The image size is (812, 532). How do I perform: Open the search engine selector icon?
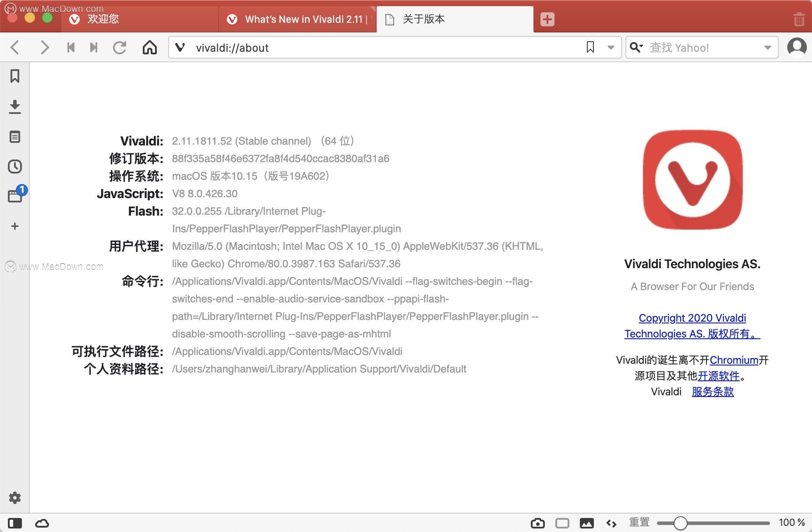click(636, 47)
